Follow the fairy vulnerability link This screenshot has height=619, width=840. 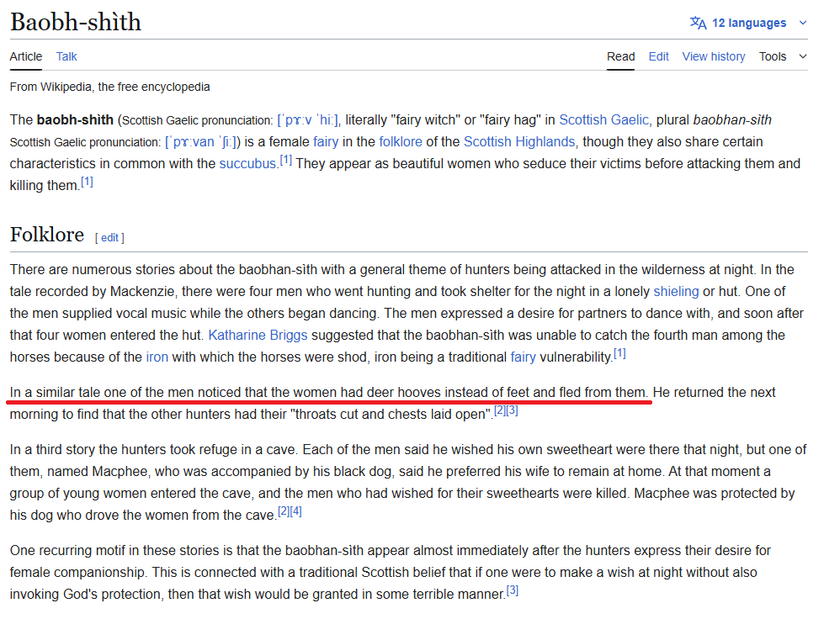pos(523,357)
